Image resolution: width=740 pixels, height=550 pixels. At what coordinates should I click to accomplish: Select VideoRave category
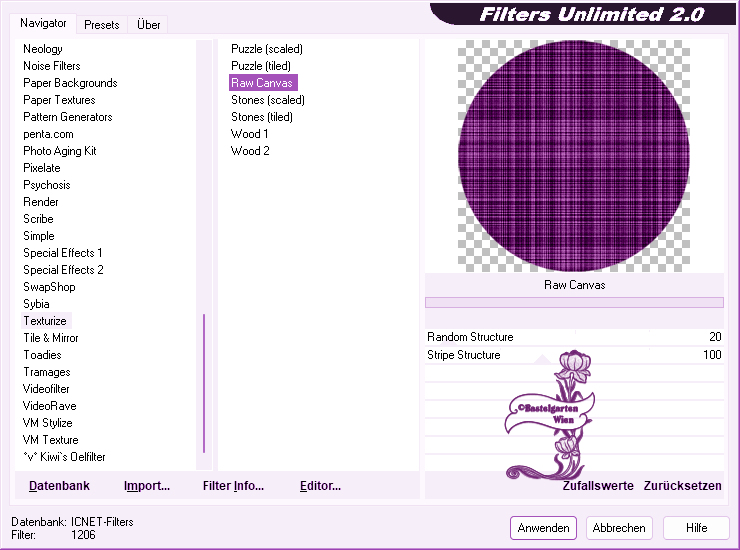[x=50, y=406]
